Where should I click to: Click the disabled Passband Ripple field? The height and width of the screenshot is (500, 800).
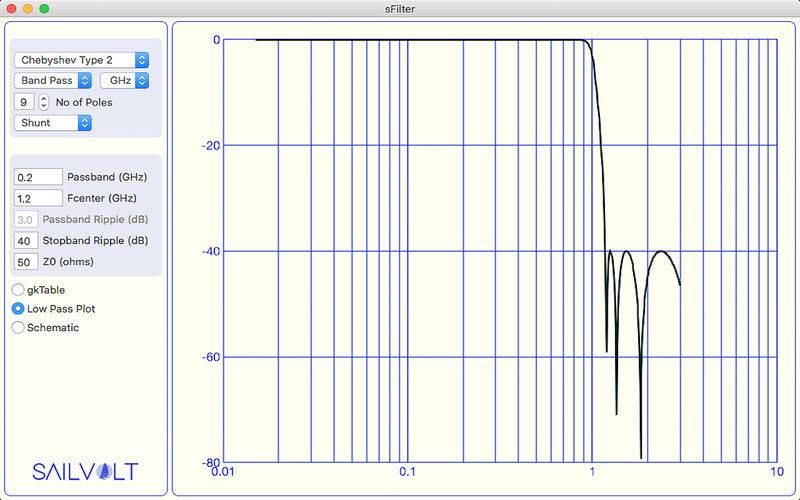[26, 219]
